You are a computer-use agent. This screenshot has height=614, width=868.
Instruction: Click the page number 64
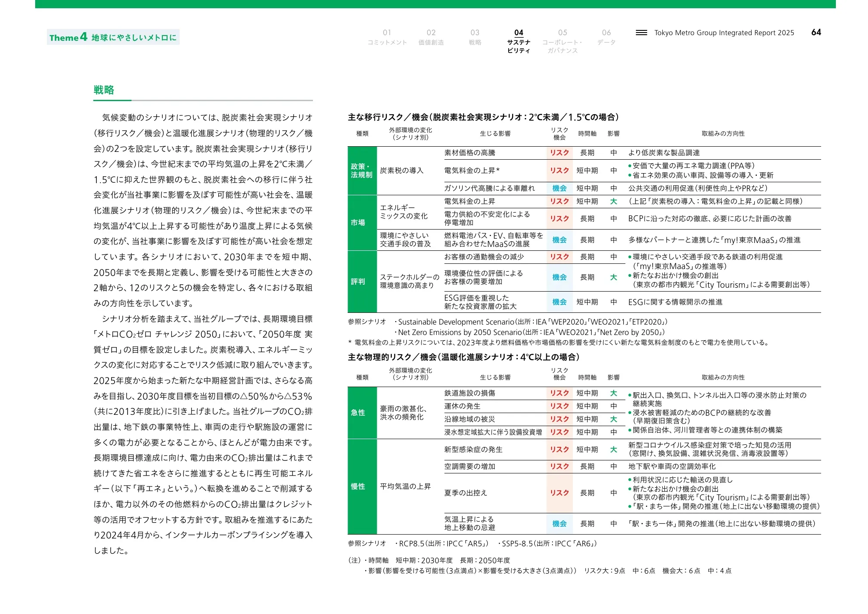[x=816, y=32]
